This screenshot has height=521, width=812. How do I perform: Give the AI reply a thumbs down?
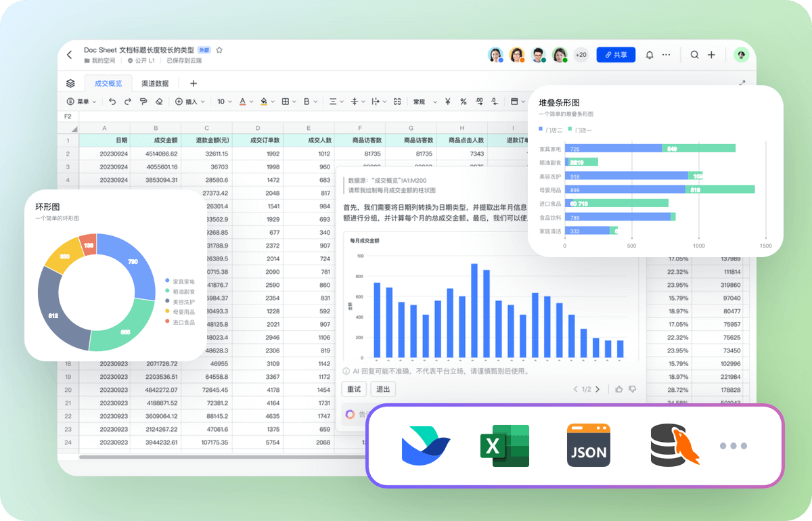pos(633,389)
